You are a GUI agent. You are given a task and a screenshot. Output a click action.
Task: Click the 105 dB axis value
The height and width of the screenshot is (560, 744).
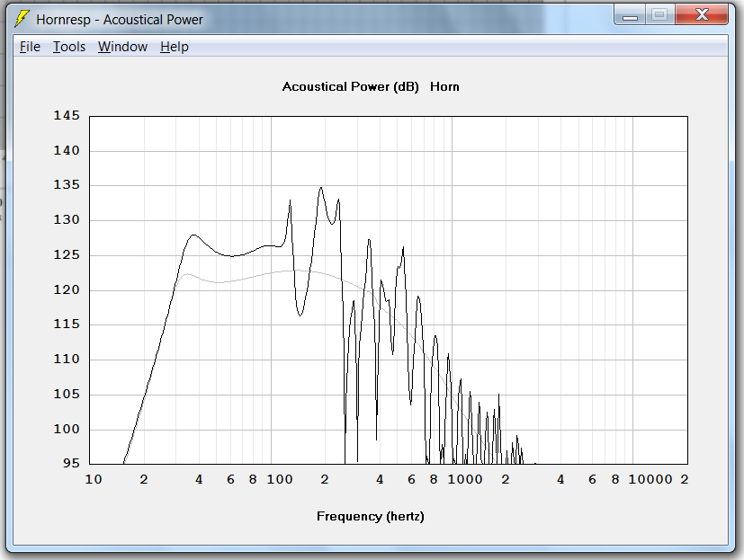[x=67, y=394]
